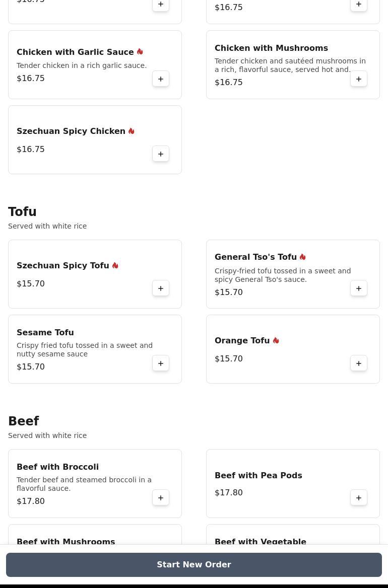The image size is (388, 588).
Task: Add Beef with Pea Pods to order
Action: [x=359, y=498]
